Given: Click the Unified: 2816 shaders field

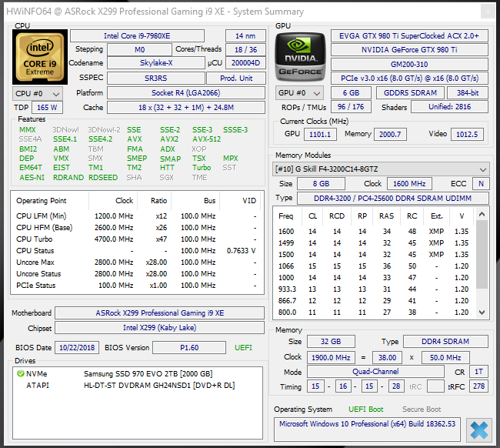Looking at the screenshot, I should coord(450,107).
